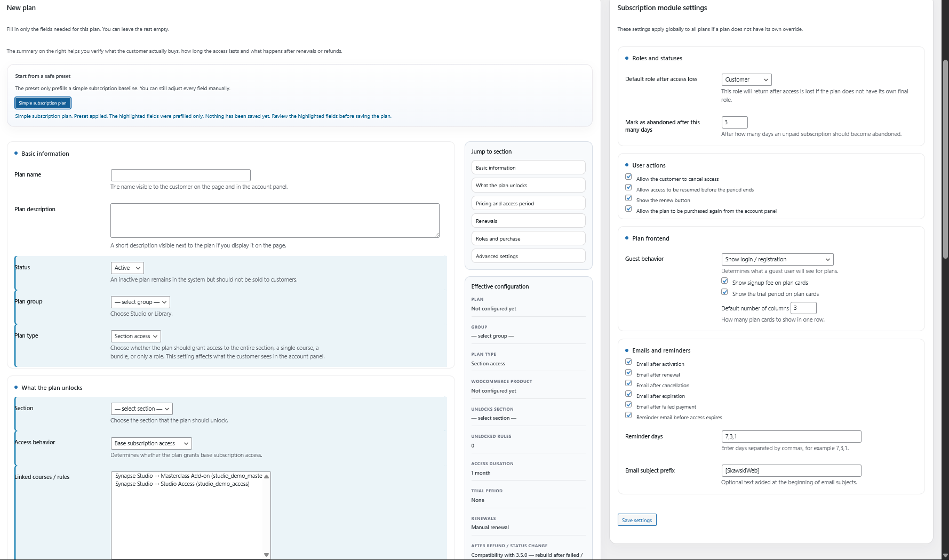Select Masterclass Add-on in Linked courses list

[189, 476]
